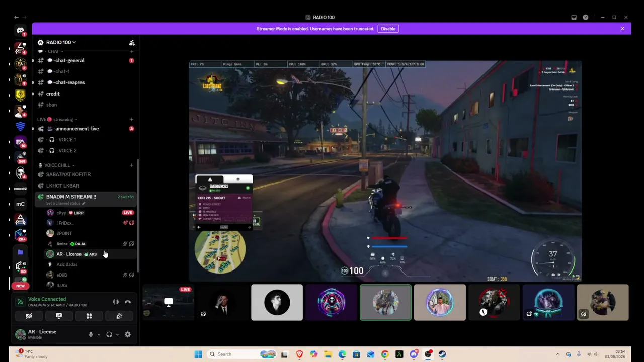Open Google Chrome from the taskbar
Viewport: 644px width, 362px height.
pos(385,354)
